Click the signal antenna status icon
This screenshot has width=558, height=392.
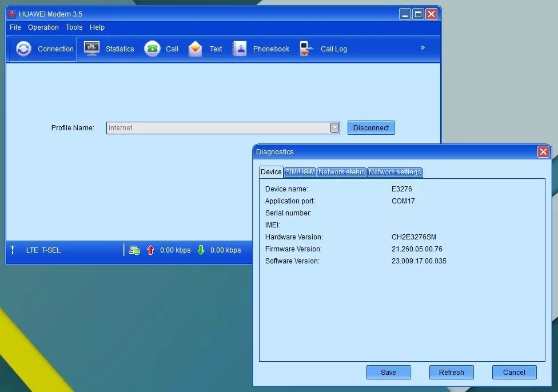[13, 250]
